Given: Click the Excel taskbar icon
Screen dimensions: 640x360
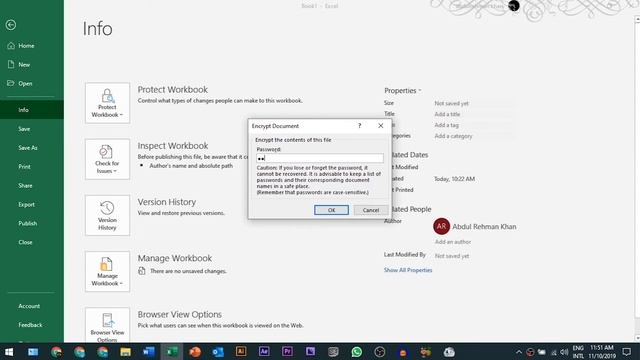Looking at the screenshot, I should (172, 352).
